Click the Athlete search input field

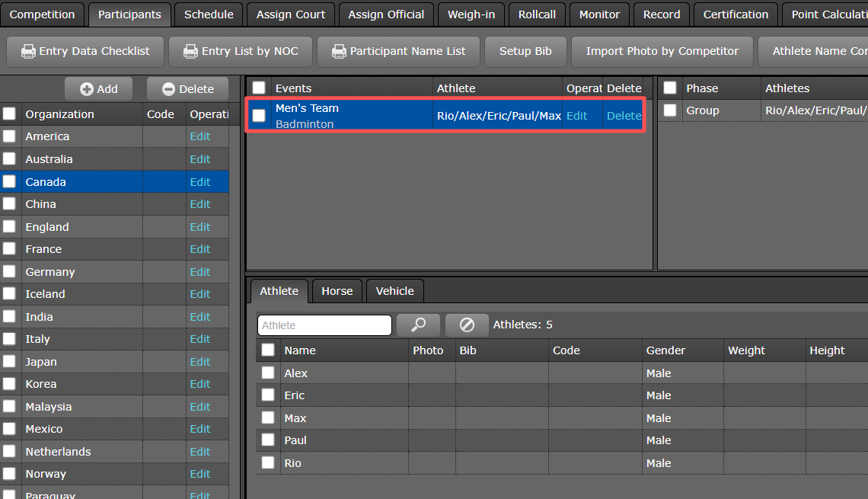324,325
